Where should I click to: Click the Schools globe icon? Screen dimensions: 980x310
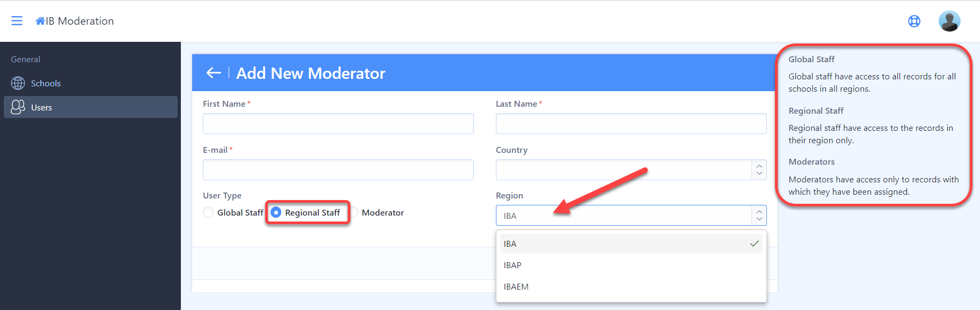click(18, 83)
